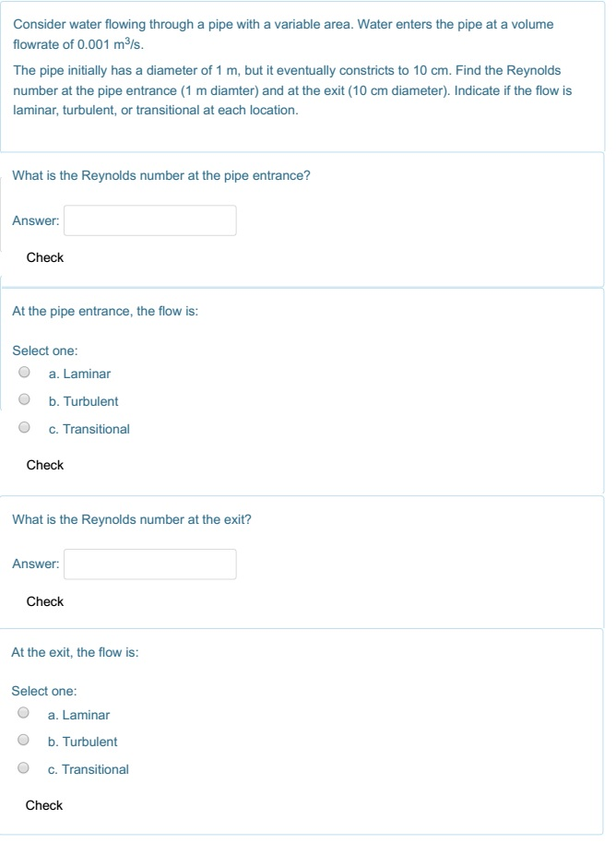Click the Answer label in the entrance Reynolds question
Screen dimensions: 616x855
(x=36, y=220)
